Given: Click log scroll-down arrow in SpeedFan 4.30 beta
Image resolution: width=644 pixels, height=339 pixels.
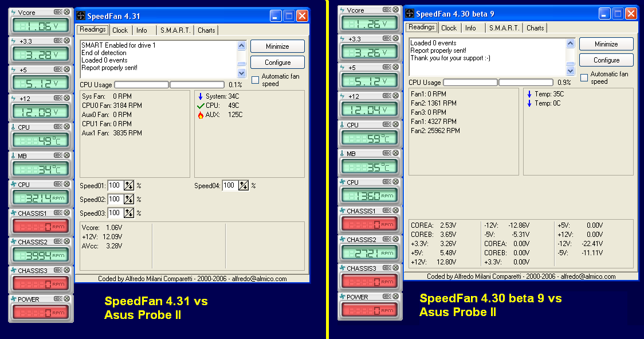Looking at the screenshot, I should click(570, 71).
